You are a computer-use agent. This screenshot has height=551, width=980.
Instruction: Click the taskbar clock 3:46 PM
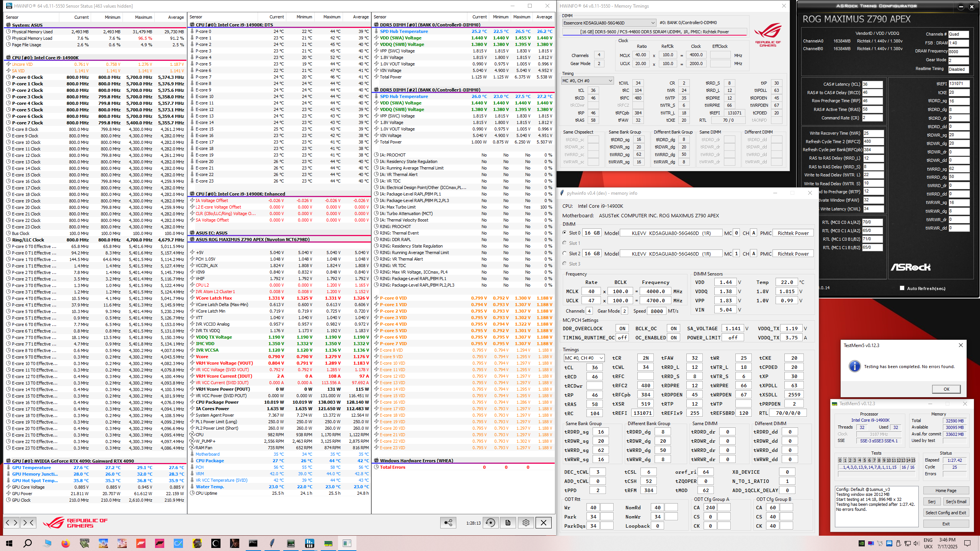click(x=947, y=543)
